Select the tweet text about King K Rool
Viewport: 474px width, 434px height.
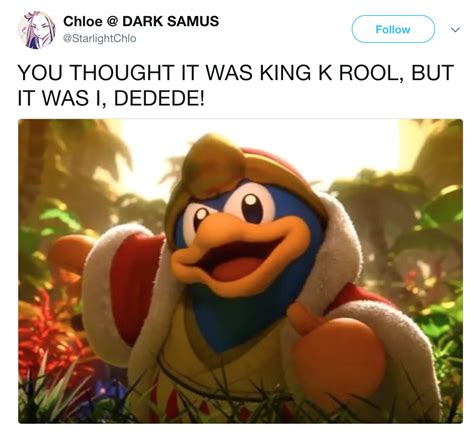click(235, 85)
